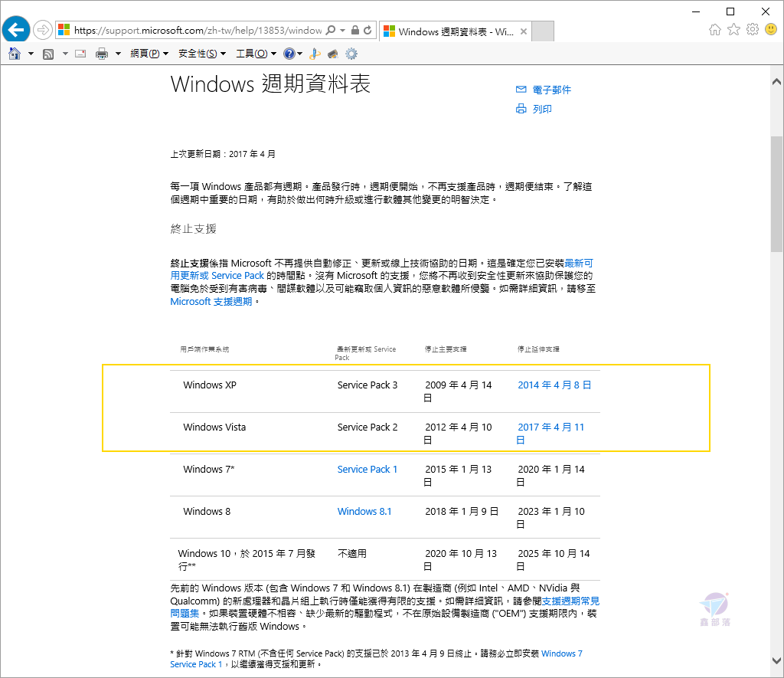
Task: Click the support.microsoft.com address field
Action: (x=198, y=31)
